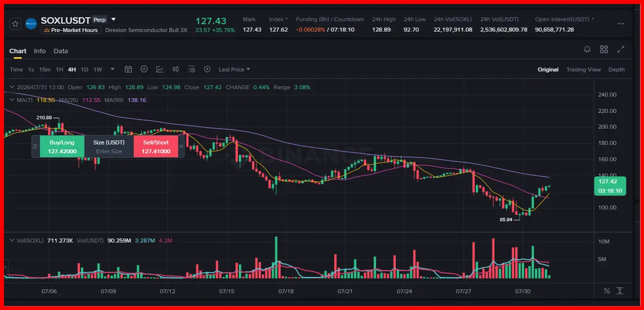644x310 pixels.
Task: Open the SOXLUSDT symbol selector dropdown
Action: (114, 20)
